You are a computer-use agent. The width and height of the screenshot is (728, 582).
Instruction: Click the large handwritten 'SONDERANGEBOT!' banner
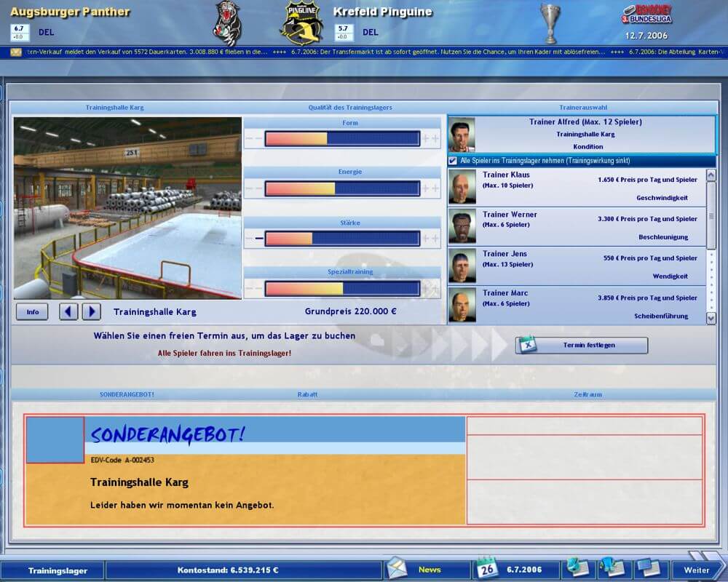167,434
